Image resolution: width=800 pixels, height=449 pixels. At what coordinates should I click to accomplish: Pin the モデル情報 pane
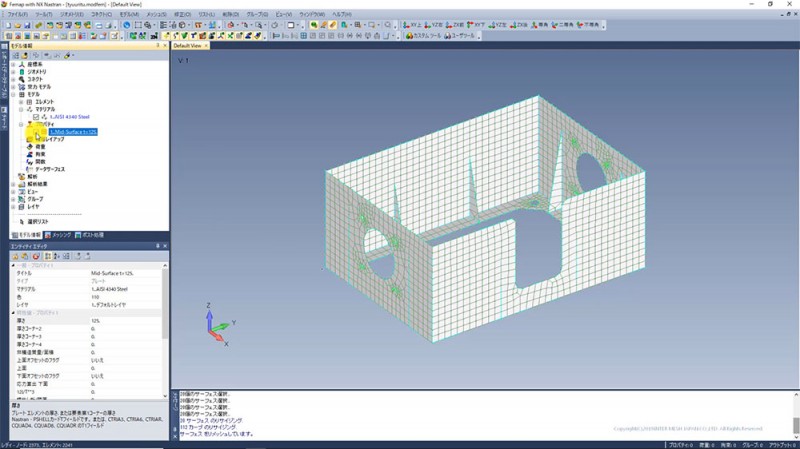click(x=158, y=45)
